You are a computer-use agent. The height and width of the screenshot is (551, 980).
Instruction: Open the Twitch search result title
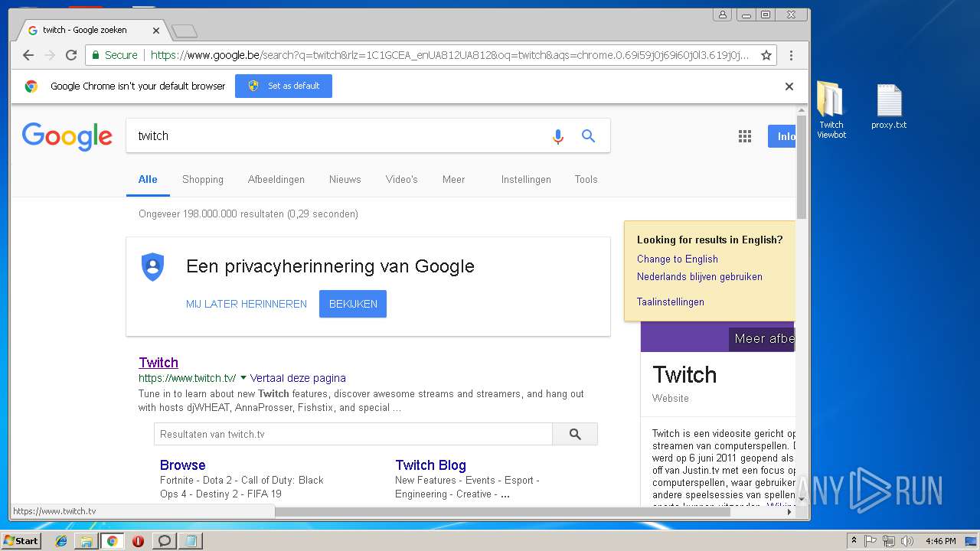pos(158,363)
